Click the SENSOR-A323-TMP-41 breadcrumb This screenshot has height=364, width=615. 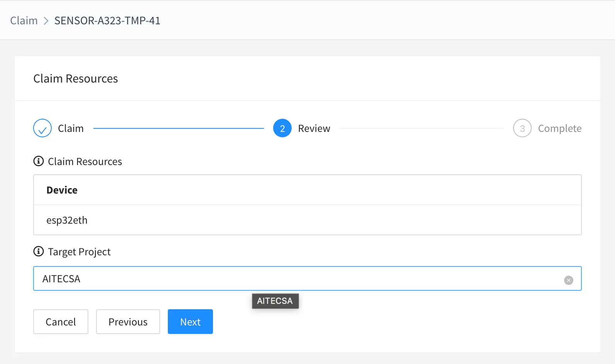107,20
